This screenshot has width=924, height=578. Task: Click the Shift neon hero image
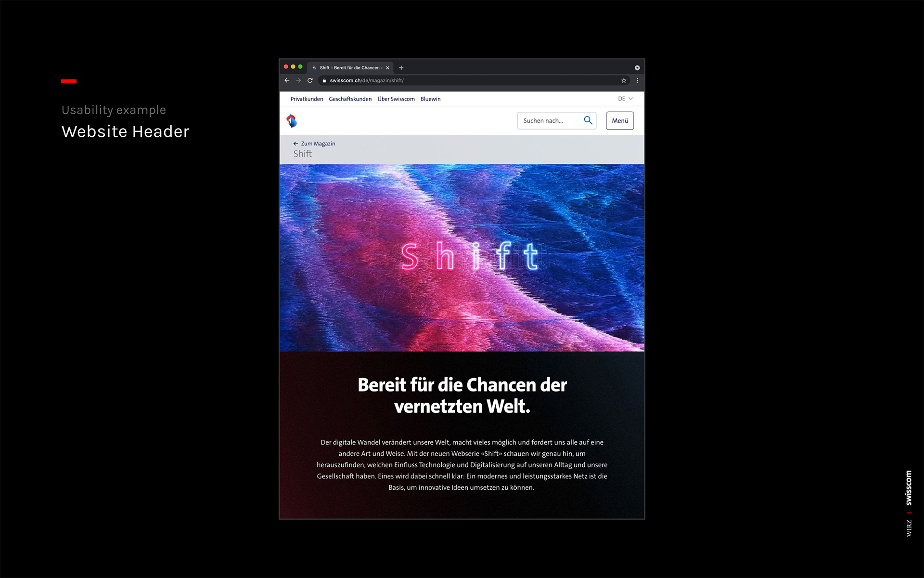pyautogui.click(x=462, y=258)
